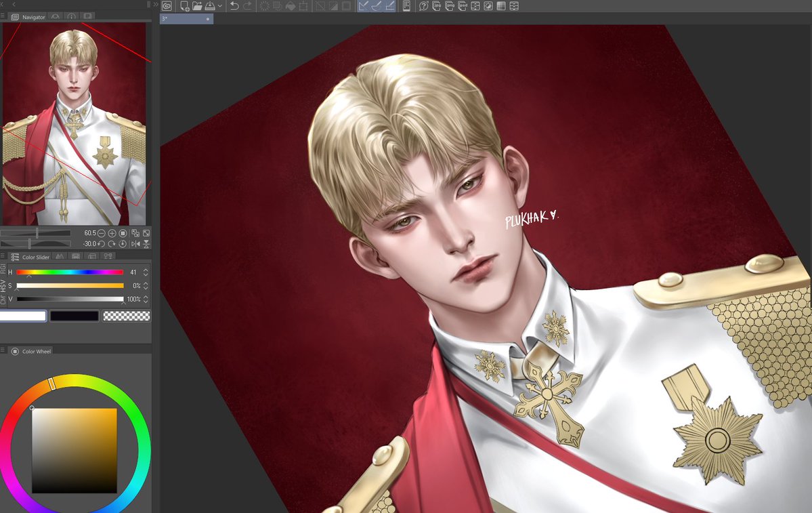
Task: Select the white main color swatch
Action: coord(23,316)
